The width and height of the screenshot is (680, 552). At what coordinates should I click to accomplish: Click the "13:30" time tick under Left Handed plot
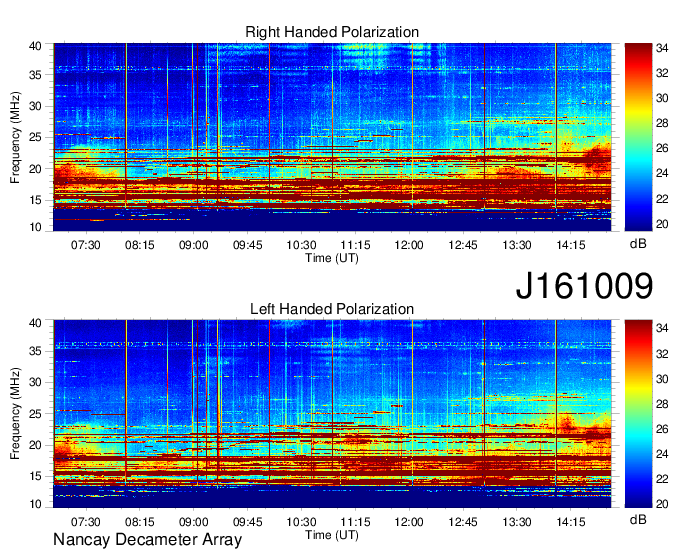tap(517, 522)
